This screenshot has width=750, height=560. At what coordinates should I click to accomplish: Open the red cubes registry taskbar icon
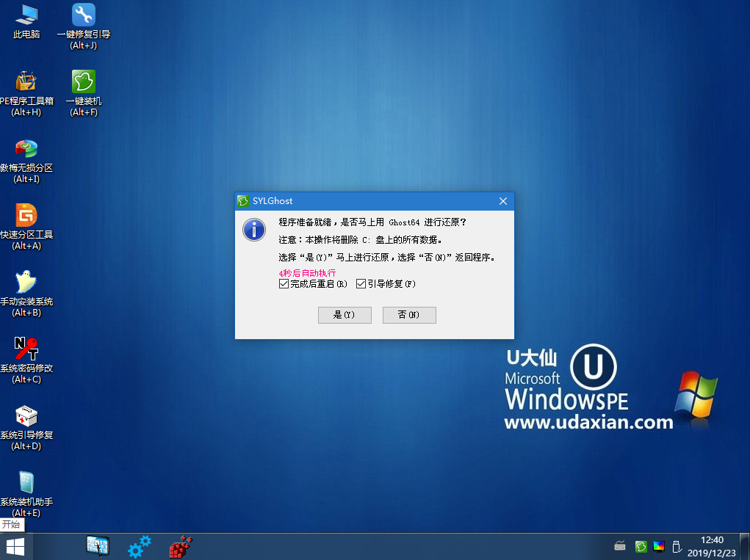pyautogui.click(x=181, y=546)
